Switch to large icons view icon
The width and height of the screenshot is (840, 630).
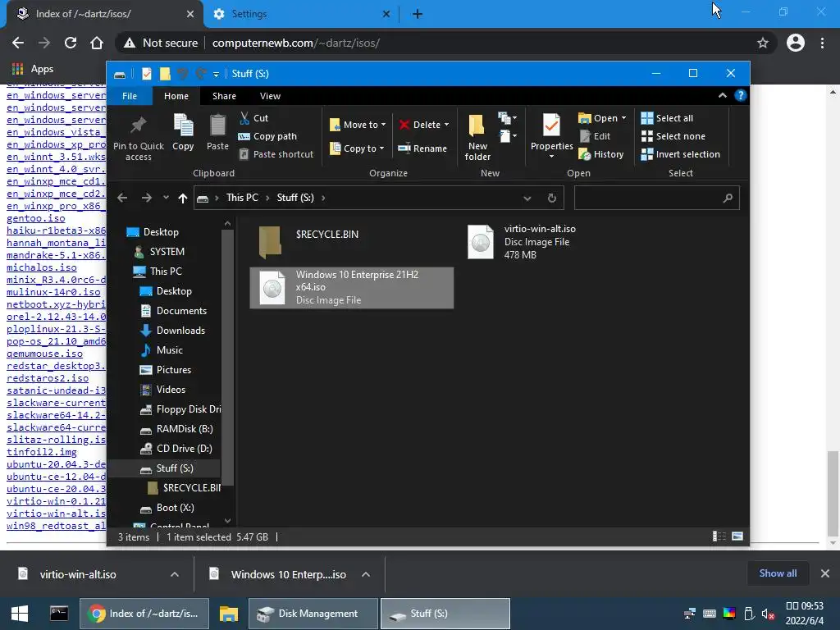point(737,536)
